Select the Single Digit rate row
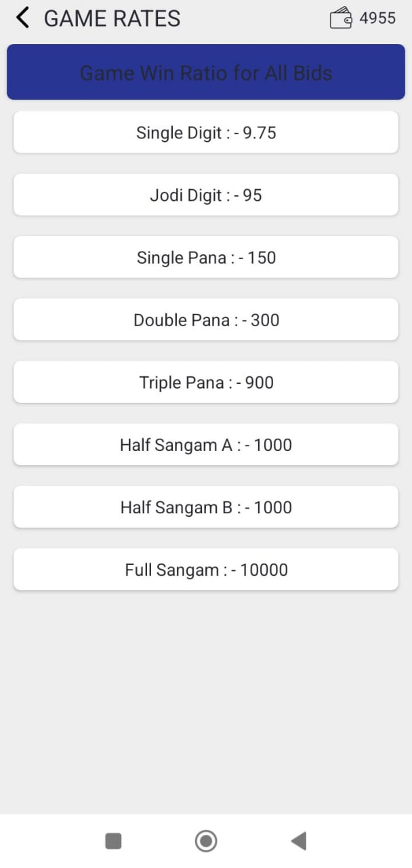 pyautogui.click(x=206, y=133)
